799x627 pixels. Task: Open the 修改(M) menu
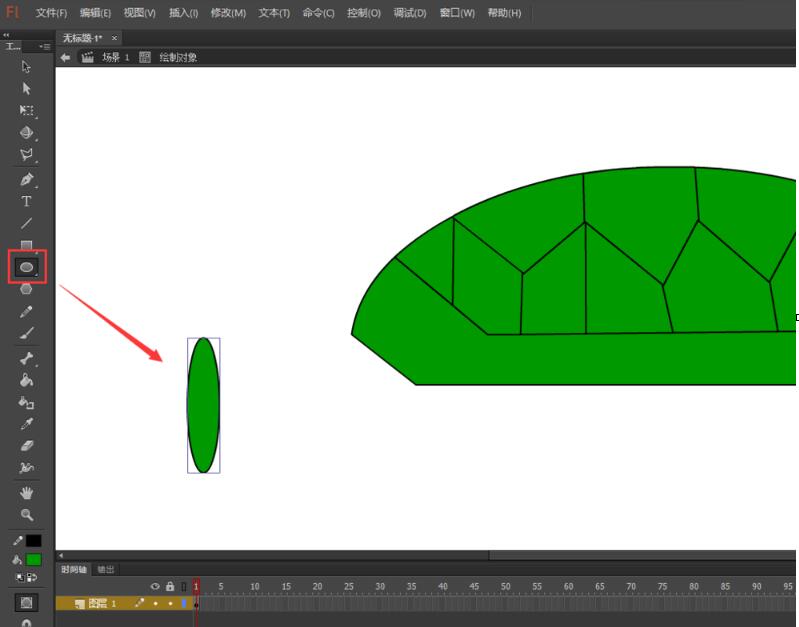point(227,13)
